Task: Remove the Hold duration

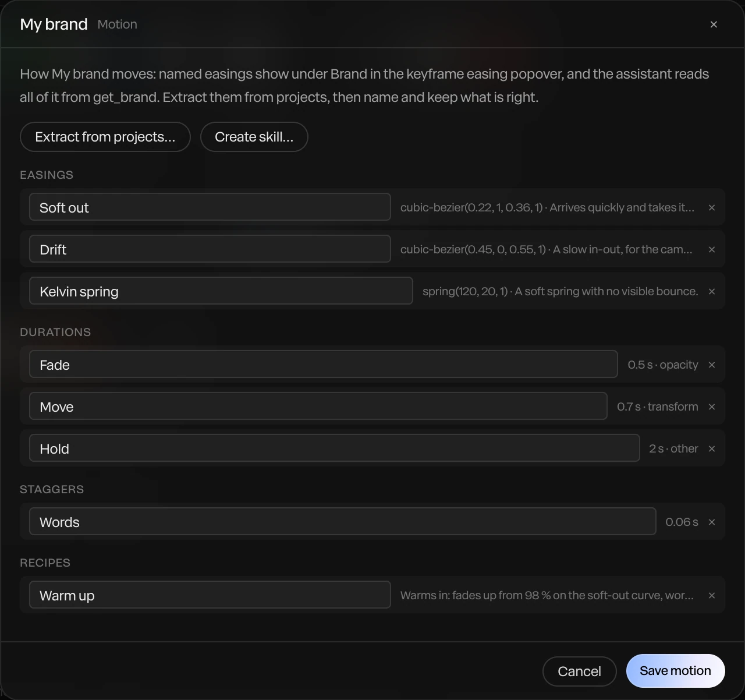Action: [x=711, y=448]
